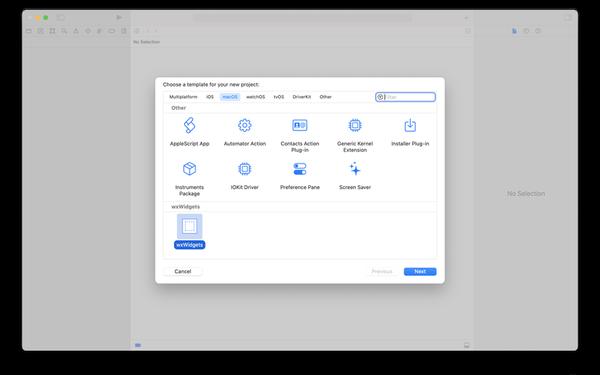Click the Previous button

(x=382, y=271)
